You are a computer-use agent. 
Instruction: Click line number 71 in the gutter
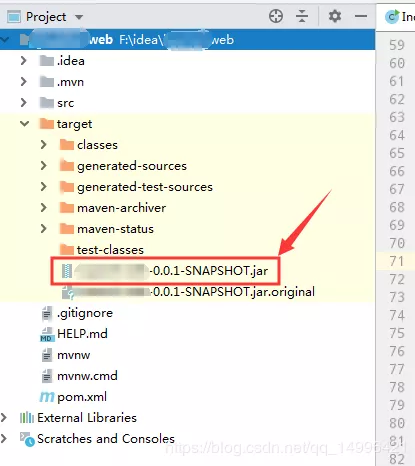[x=397, y=261]
